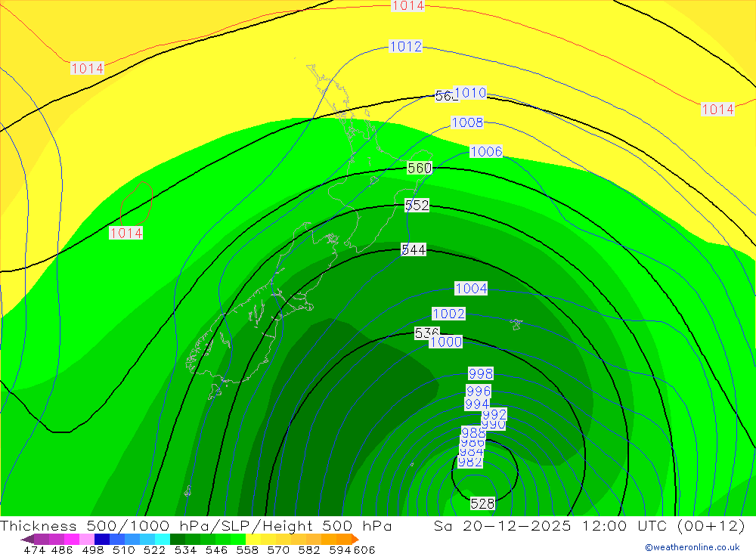Click the 1000 isobar label

(x=446, y=342)
